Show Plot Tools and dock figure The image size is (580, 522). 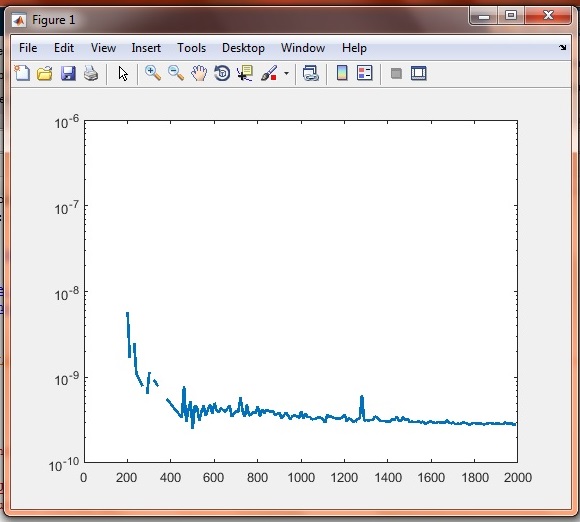pos(419,73)
